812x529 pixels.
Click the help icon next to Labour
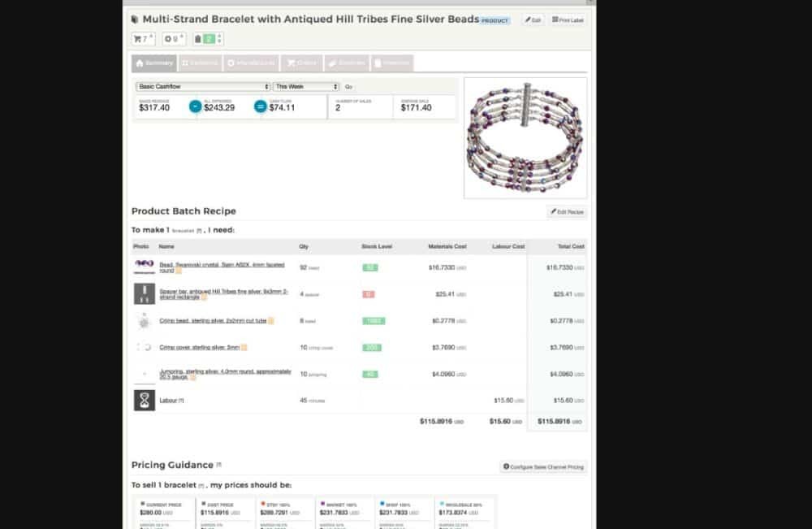[181, 401]
